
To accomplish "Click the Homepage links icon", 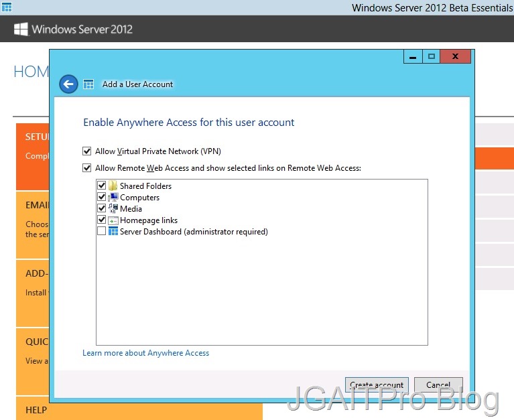I will pos(113,220).
